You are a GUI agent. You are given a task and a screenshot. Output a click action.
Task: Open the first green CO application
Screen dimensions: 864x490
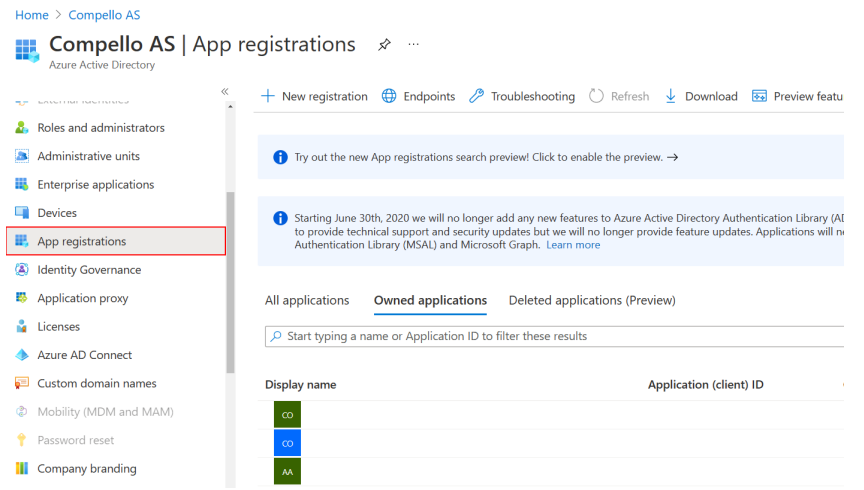click(287, 414)
